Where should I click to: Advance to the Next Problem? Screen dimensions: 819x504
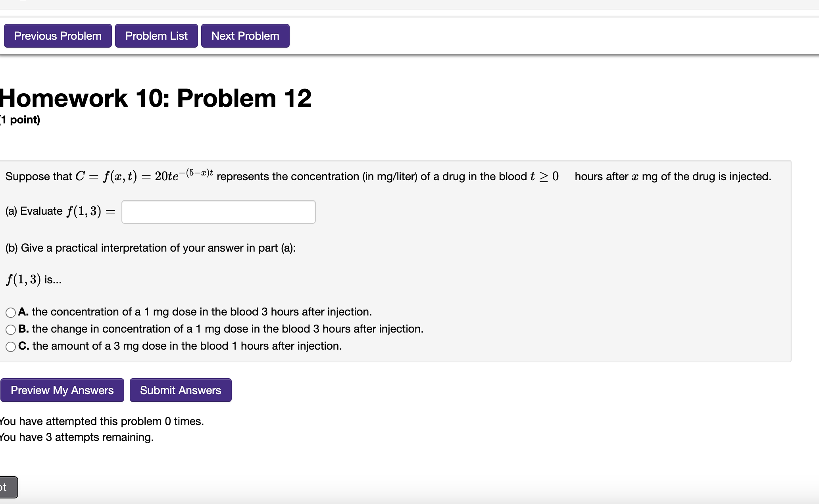(x=245, y=36)
